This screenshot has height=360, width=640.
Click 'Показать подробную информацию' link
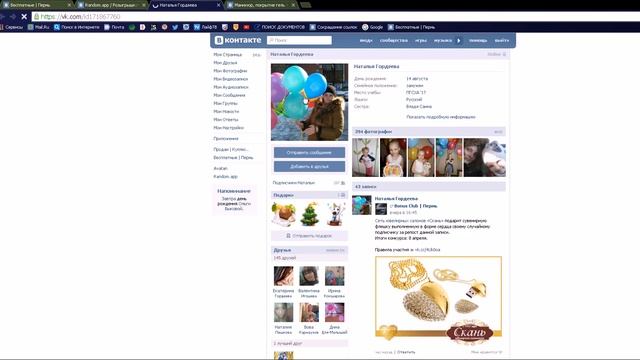[x=441, y=117]
